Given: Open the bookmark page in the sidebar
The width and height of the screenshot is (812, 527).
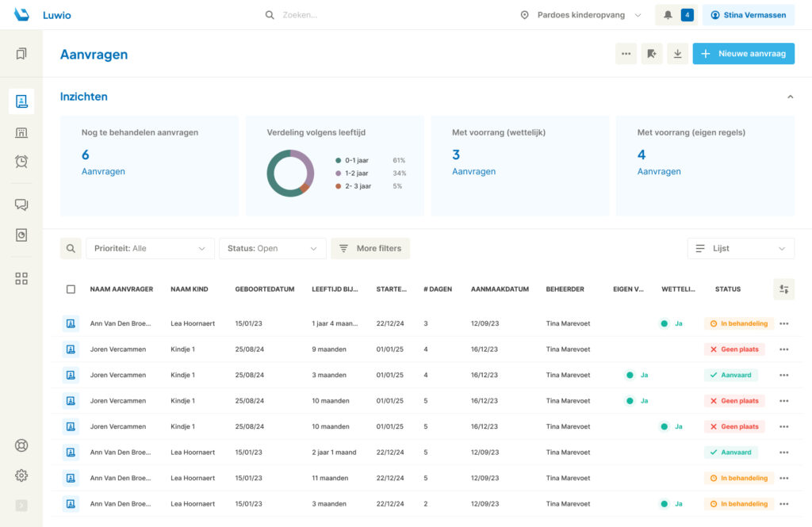Looking at the screenshot, I should click(21, 54).
